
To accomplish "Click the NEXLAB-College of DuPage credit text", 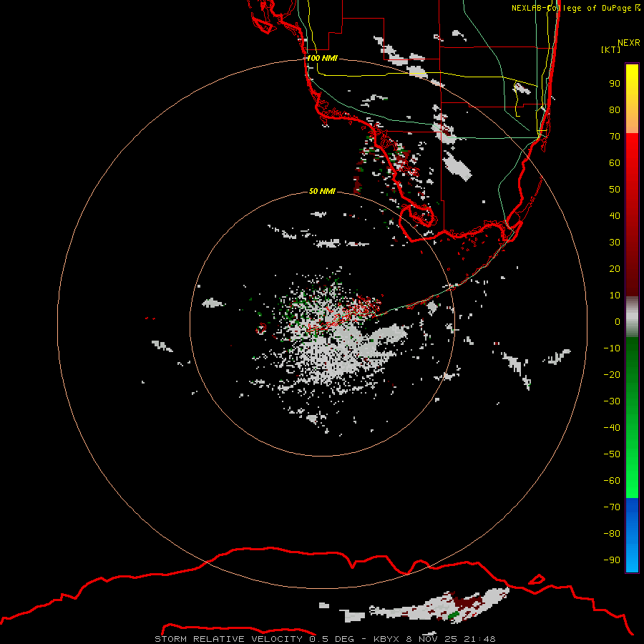I will [575, 8].
